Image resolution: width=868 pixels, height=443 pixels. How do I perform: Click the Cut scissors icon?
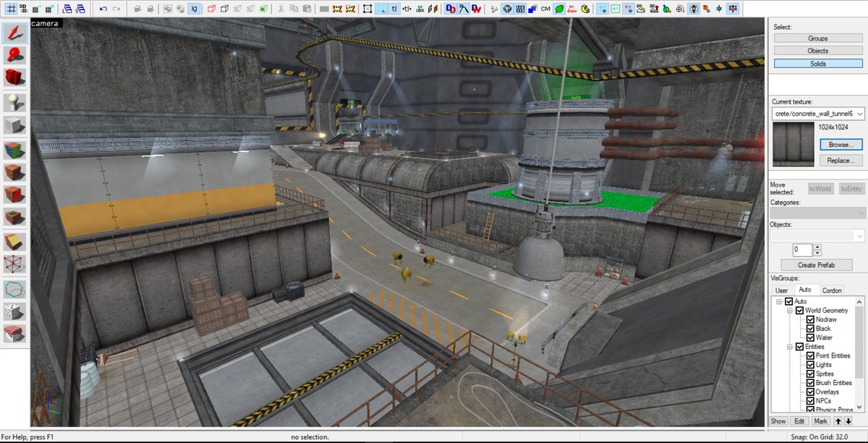tap(281, 9)
